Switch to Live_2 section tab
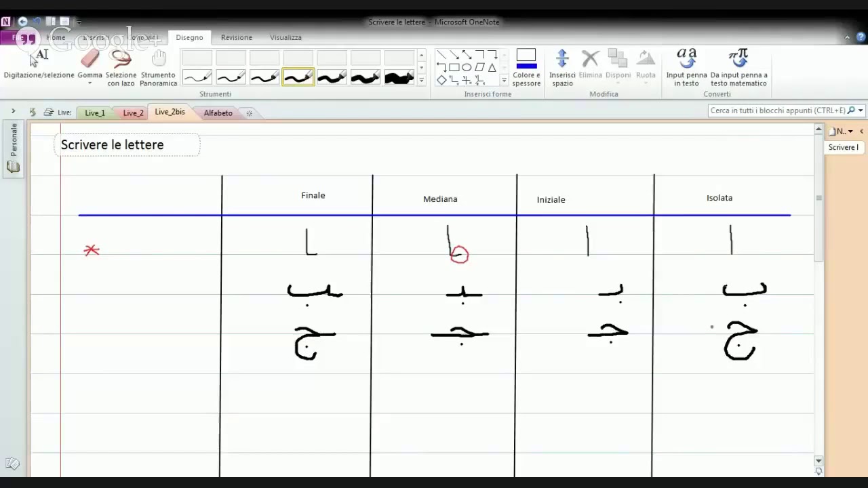868x488 pixels. (133, 113)
